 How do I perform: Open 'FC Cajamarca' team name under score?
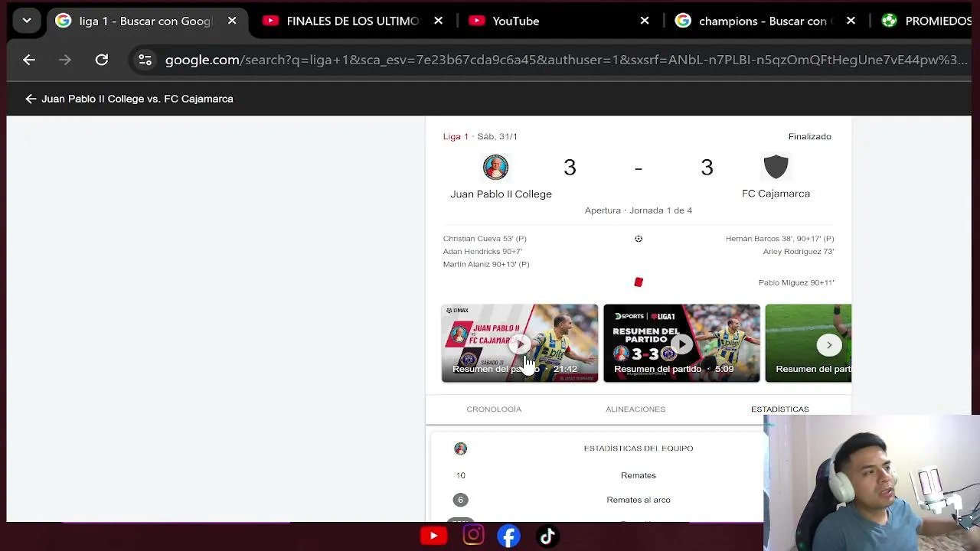tap(776, 194)
